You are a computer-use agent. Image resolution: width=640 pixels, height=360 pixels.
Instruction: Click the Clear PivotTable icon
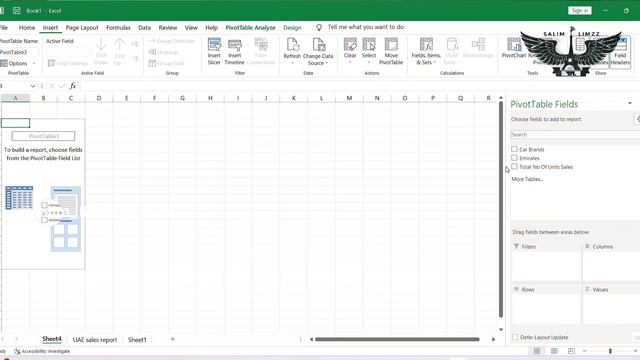[350, 44]
